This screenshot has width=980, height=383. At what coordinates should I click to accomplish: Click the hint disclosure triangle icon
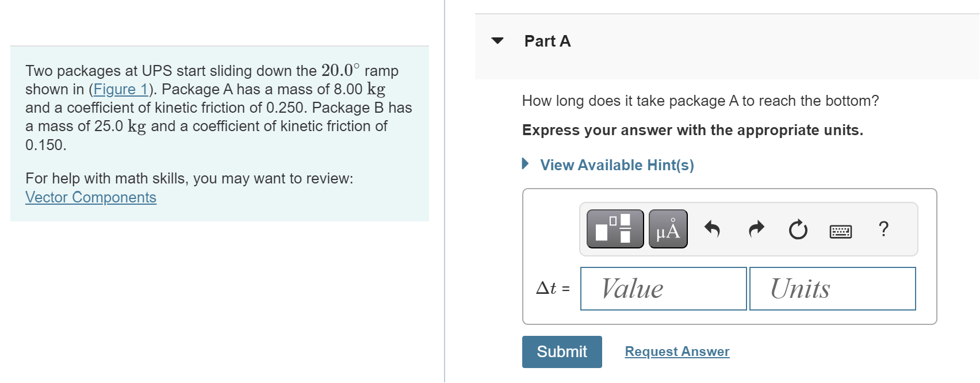525,165
